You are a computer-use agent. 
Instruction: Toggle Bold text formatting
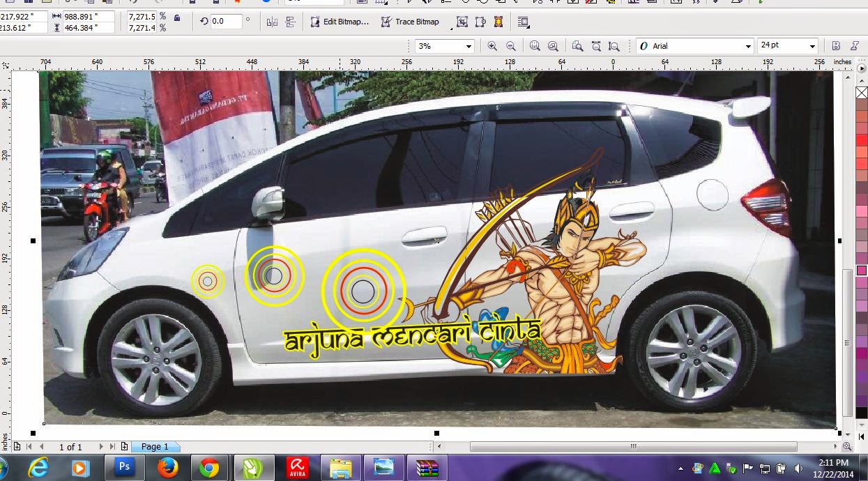click(x=836, y=46)
